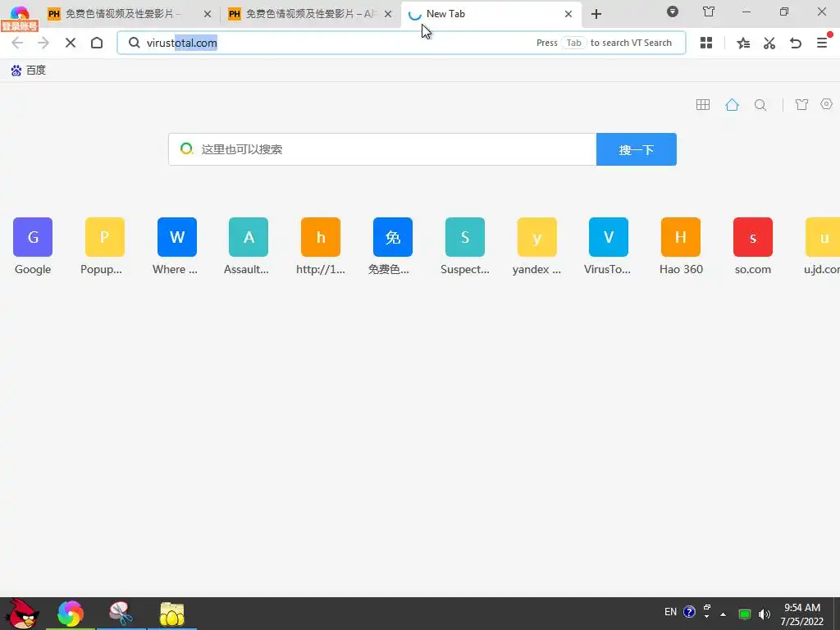Show hidden tray icons arrow
The height and width of the screenshot is (630, 840).
click(724, 614)
